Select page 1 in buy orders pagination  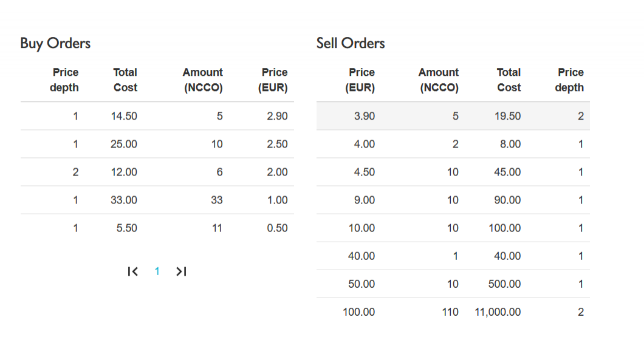click(x=157, y=271)
